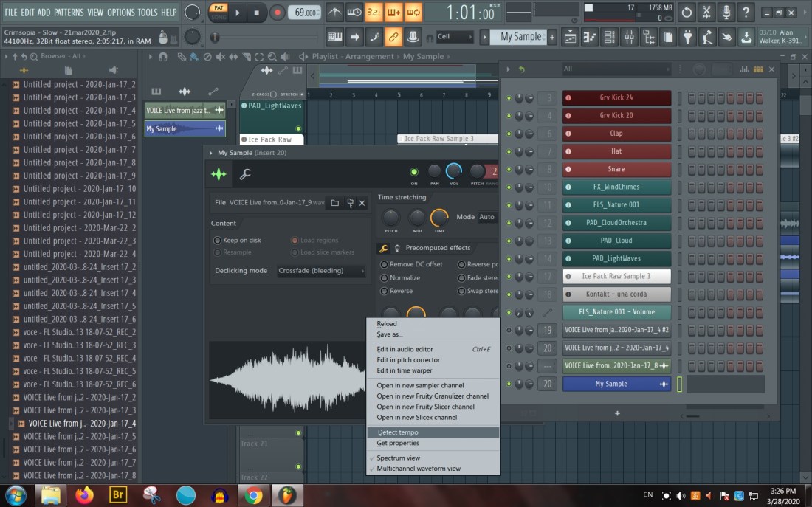
Task: Click the wrench settings tab in My Sample
Action: (x=244, y=174)
